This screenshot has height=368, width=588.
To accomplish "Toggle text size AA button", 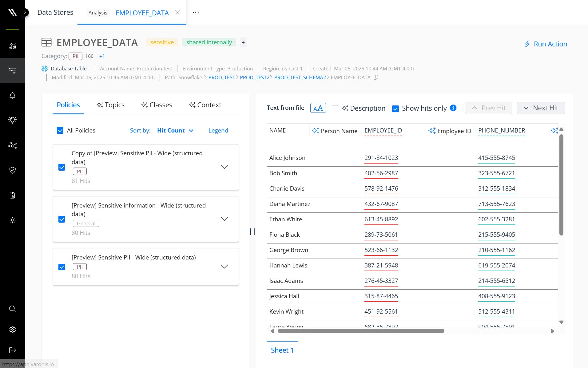I will pos(318,108).
